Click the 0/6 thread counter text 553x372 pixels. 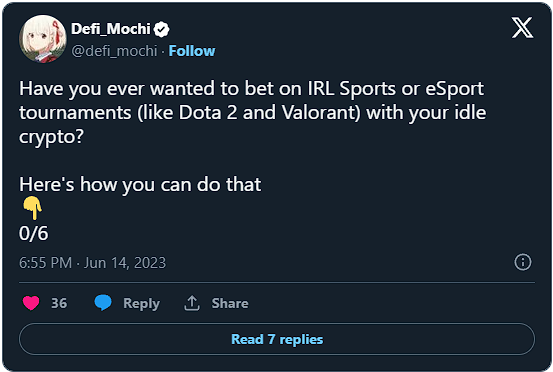coord(34,233)
